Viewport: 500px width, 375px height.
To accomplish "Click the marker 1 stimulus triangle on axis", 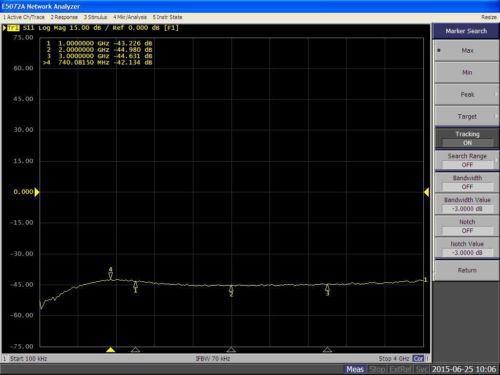I will pyautogui.click(x=135, y=349).
